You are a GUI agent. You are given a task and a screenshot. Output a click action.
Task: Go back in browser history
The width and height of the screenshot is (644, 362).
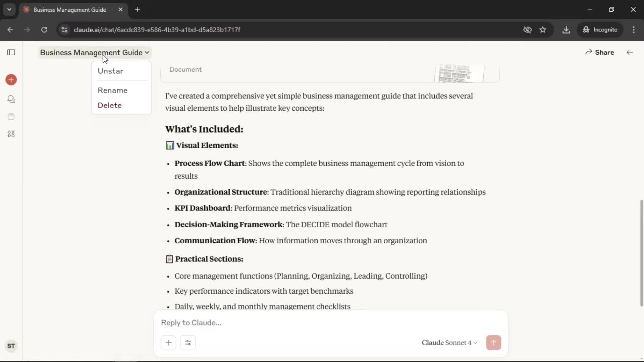[x=10, y=29]
